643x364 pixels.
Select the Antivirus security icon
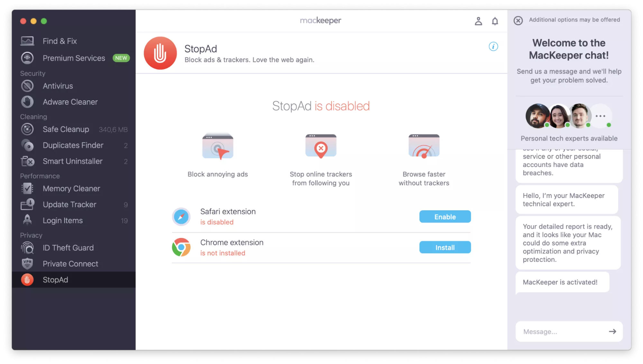coord(28,86)
